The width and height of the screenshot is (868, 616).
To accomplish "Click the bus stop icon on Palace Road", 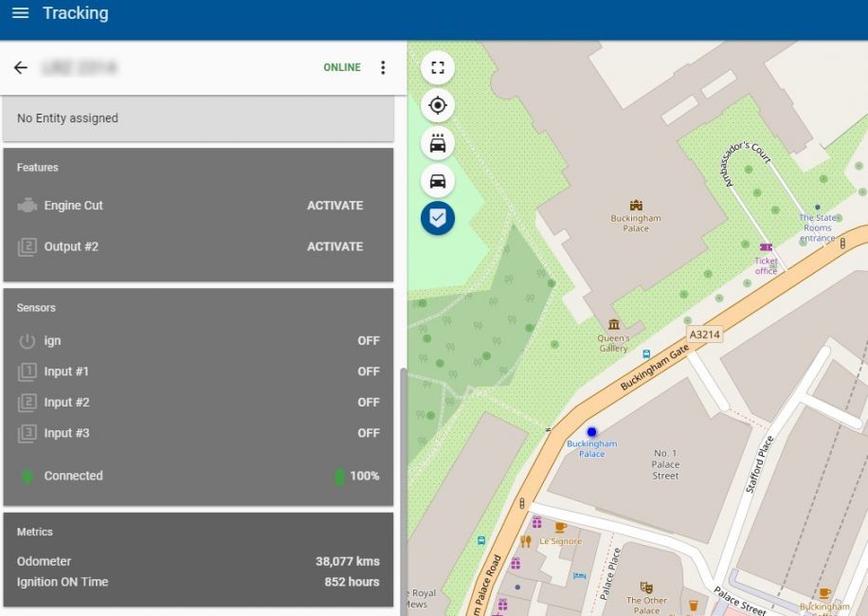I will 481,540.
